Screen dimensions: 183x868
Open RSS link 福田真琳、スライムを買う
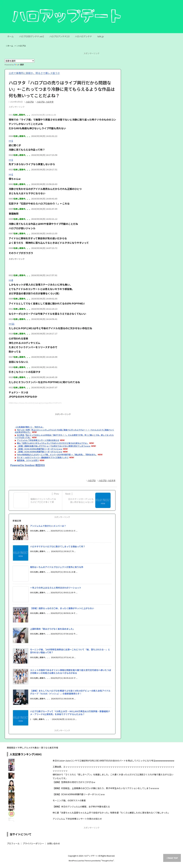click(28, 460)
